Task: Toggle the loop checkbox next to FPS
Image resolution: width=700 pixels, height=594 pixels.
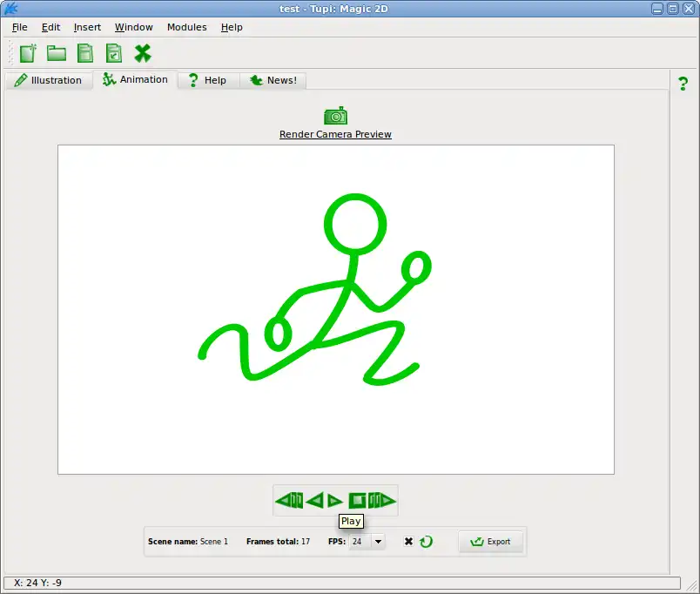Action: tap(408, 541)
